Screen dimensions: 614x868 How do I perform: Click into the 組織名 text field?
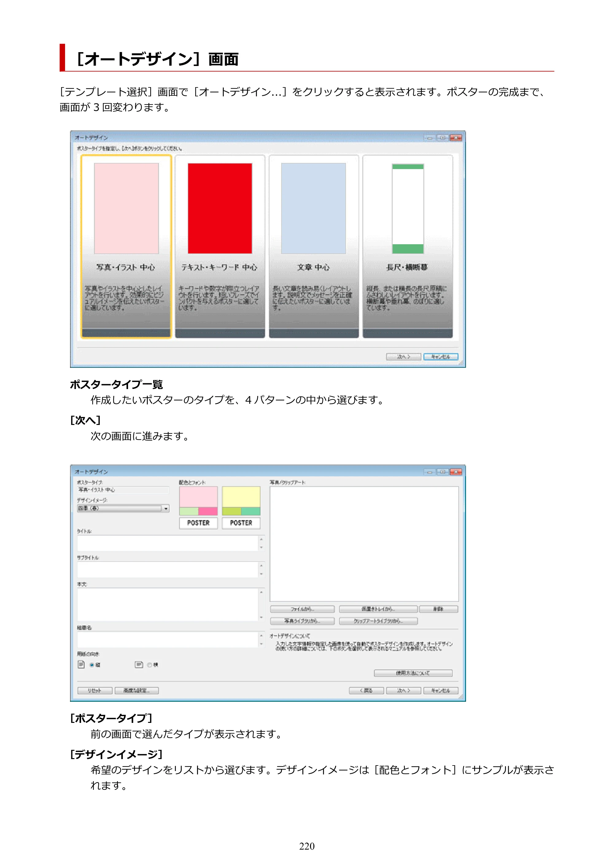168,640
